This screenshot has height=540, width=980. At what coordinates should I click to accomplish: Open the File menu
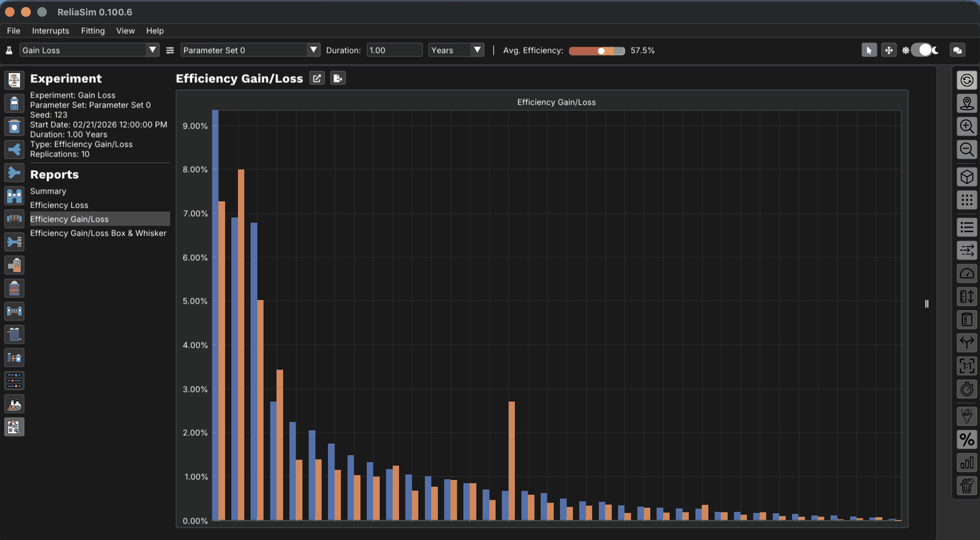point(14,31)
